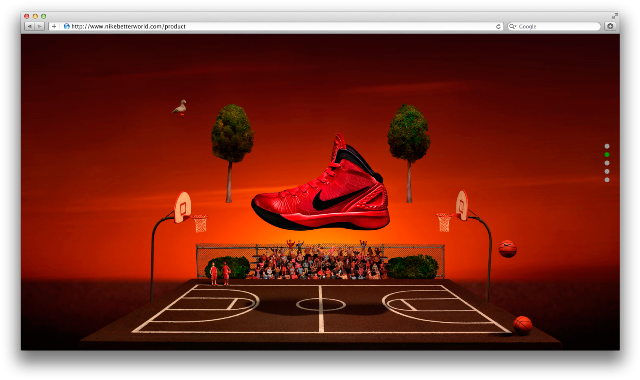Click inside the Google search box
Image resolution: width=640 pixels, height=380 pixels.
[554, 27]
